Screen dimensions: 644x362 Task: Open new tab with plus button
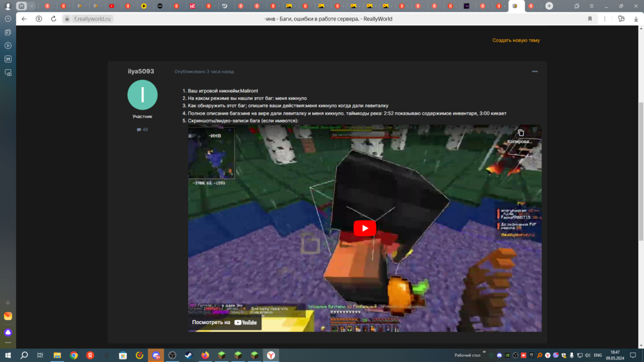click(x=549, y=6)
